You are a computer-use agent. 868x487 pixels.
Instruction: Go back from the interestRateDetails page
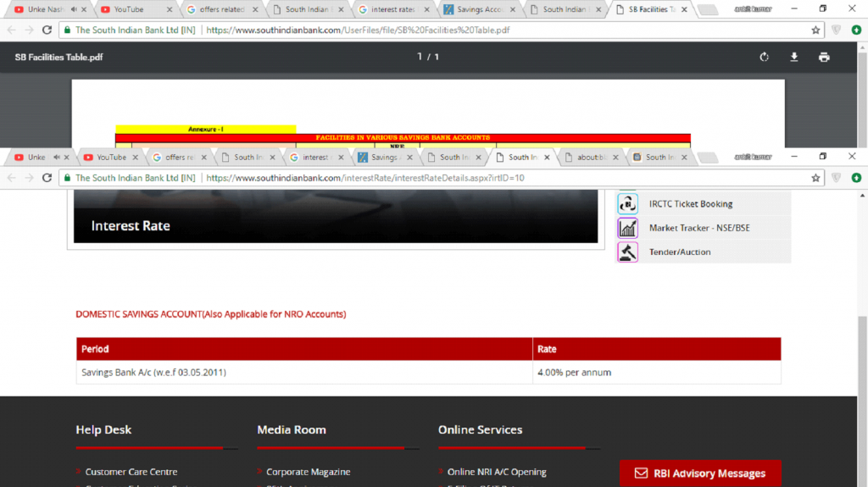tap(11, 178)
